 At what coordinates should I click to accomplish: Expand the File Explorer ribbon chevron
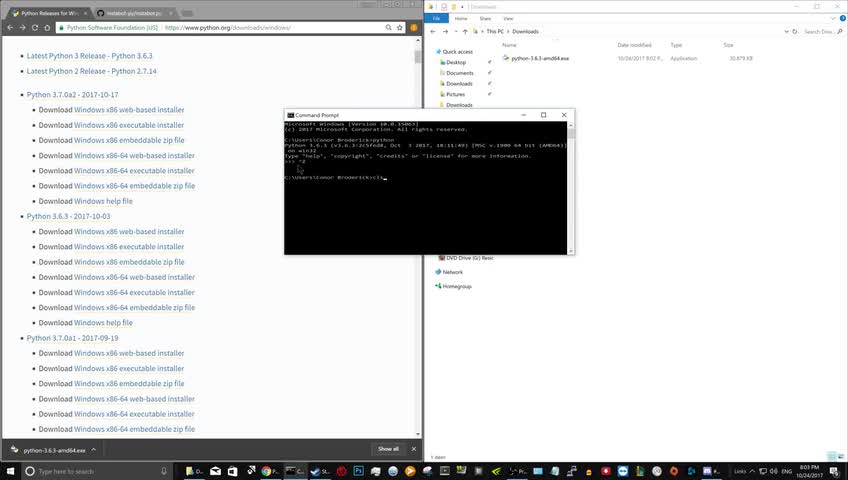[833, 18]
